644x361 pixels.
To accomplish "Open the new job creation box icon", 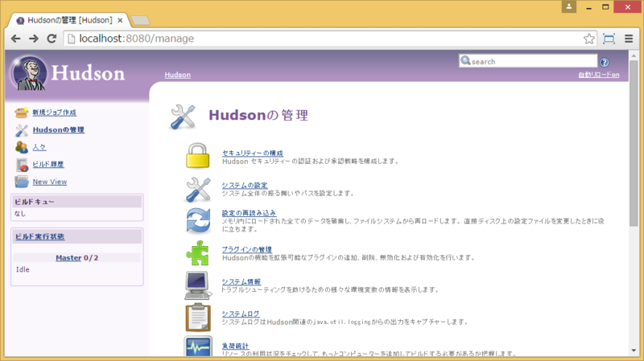I will pyautogui.click(x=22, y=112).
